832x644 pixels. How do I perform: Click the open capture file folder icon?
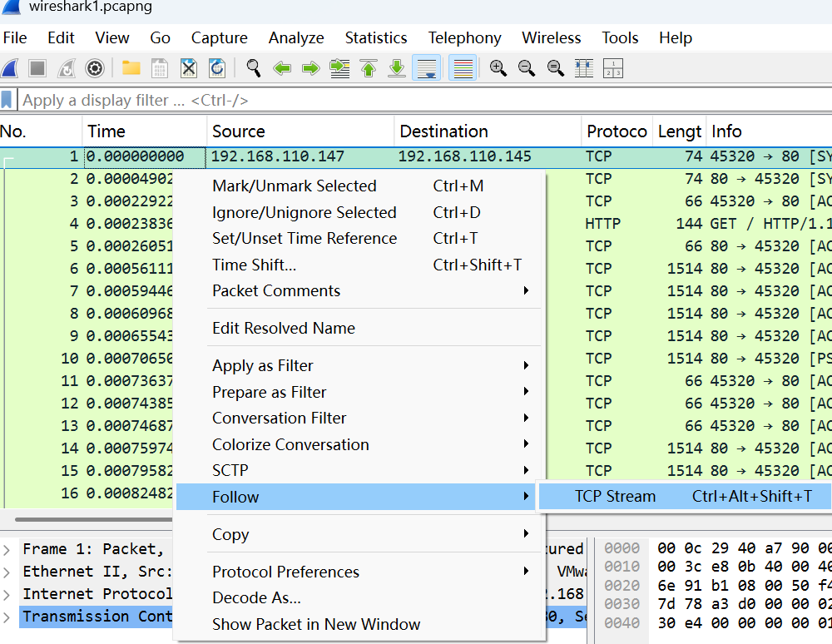click(x=131, y=68)
